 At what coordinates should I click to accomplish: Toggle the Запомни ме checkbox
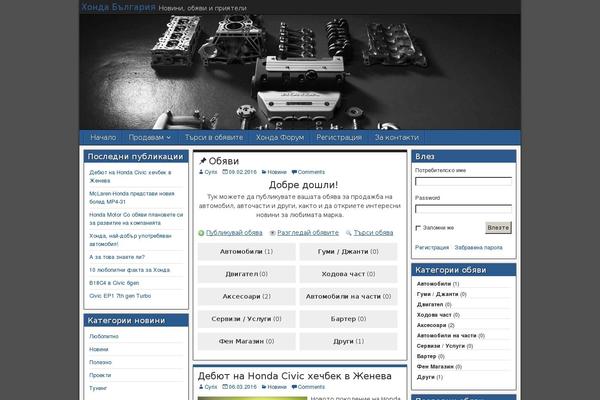pos(418,228)
